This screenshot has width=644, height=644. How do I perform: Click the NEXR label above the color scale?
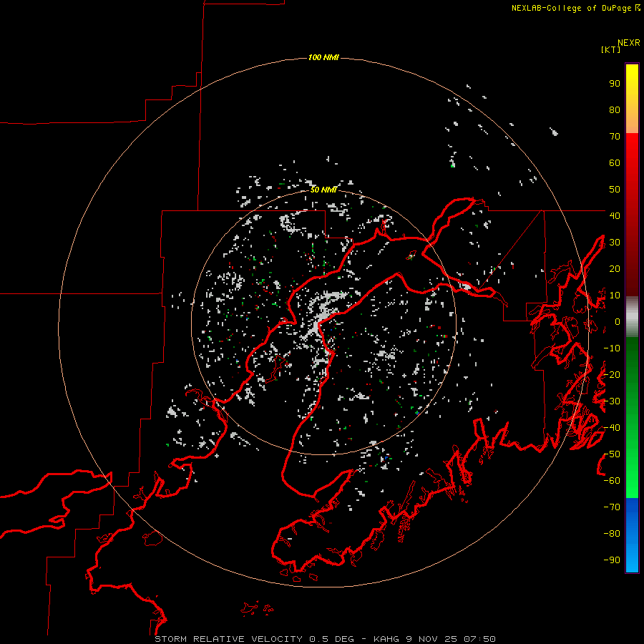click(628, 43)
